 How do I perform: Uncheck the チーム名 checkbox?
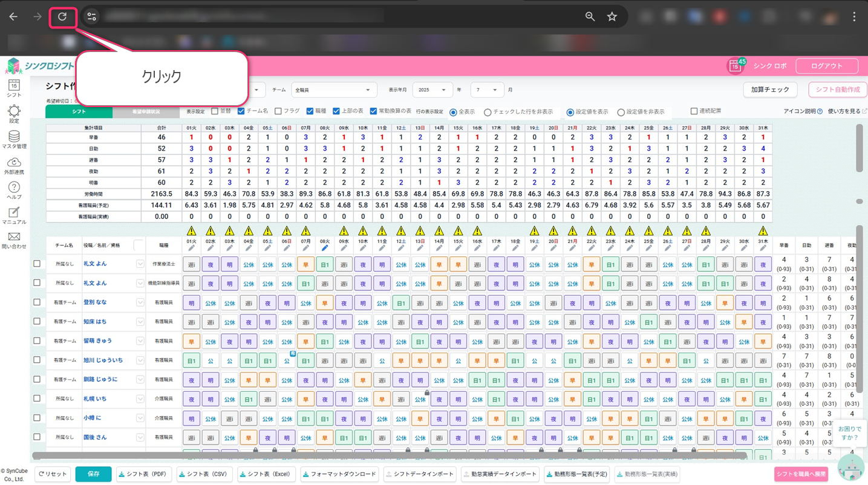tap(241, 111)
